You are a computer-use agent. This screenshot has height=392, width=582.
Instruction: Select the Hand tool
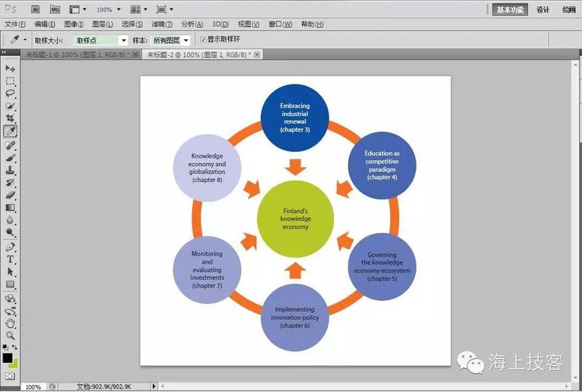(x=10, y=324)
